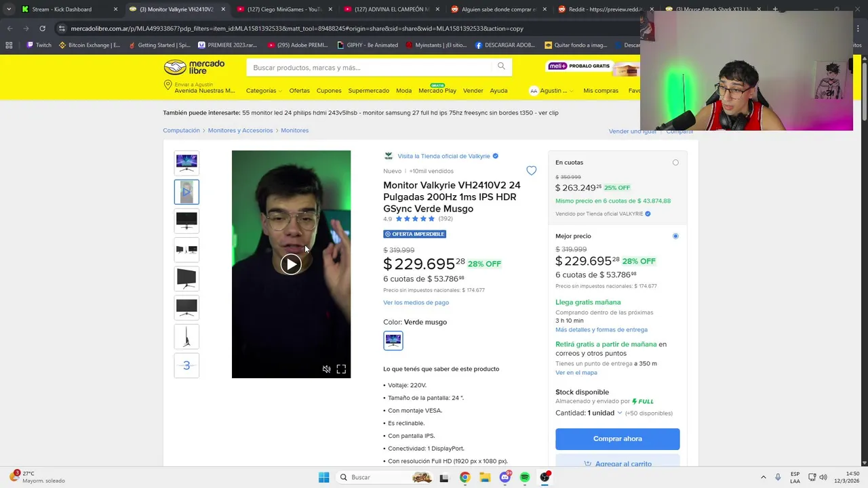The image size is (868, 488).
Task: Open Mercado Play in the navigation menu
Action: pos(437,91)
